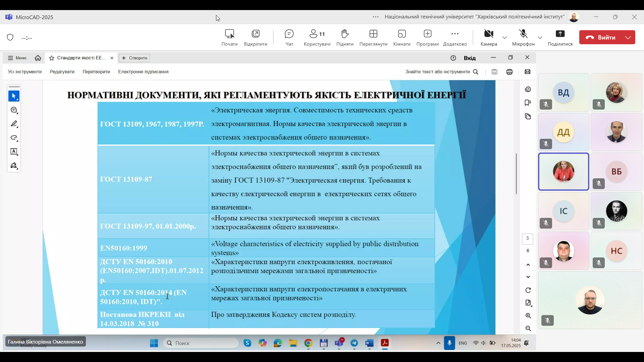The width and height of the screenshot is (644, 362).
Task: Rotate page with the circular arrow icon
Action: pos(528,290)
